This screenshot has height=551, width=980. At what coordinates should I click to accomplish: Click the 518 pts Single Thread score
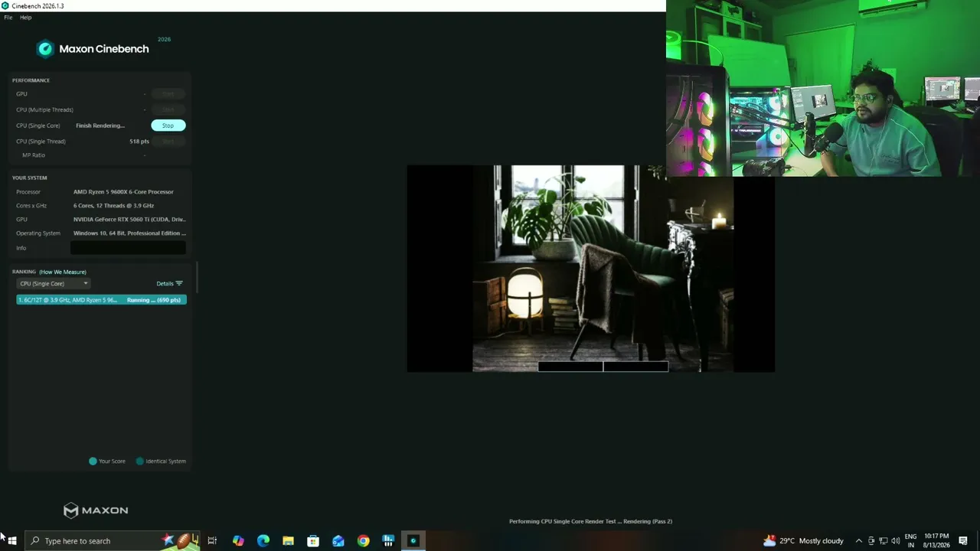139,142
